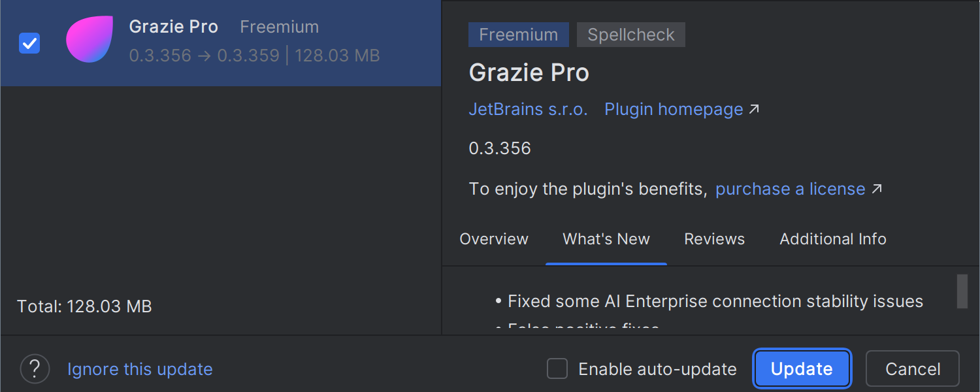Viewport: 980px width, 392px height.
Task: Click the Spellcheck tag
Action: [630, 35]
